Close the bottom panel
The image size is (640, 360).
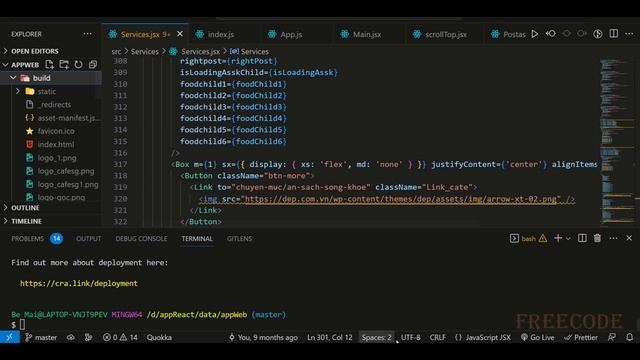pos(629,238)
